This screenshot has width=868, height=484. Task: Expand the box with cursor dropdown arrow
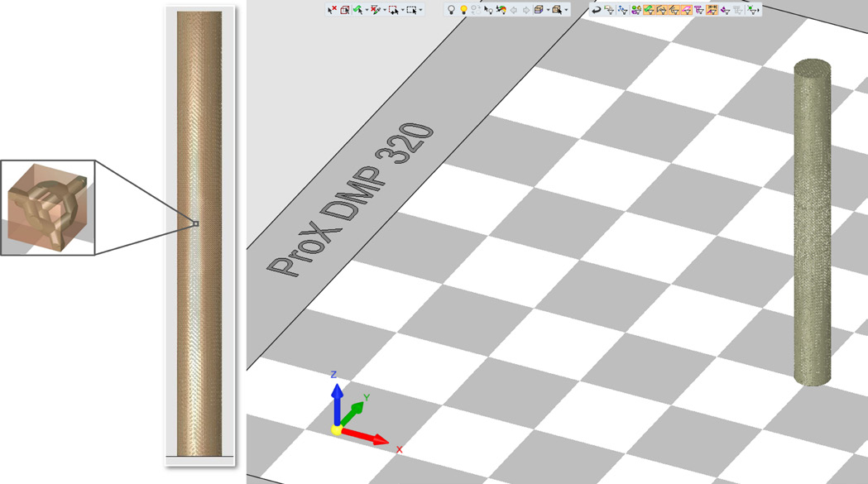coord(566,10)
